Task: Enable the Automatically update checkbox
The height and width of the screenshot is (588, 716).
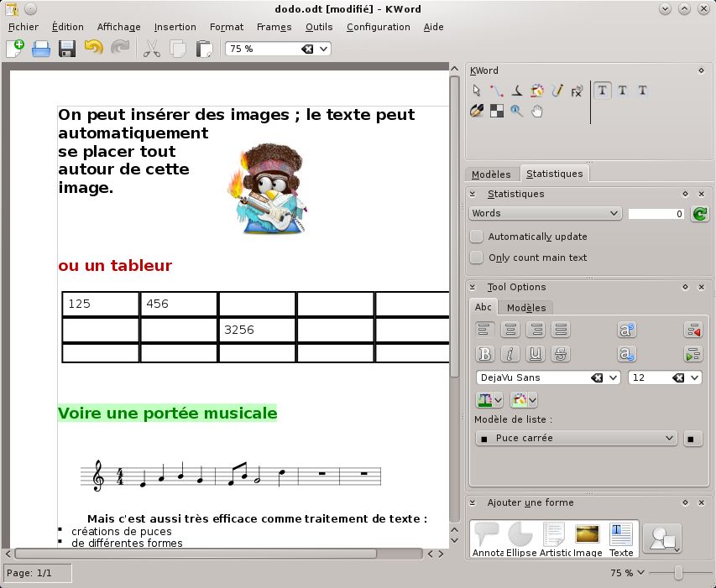Action: 477,237
